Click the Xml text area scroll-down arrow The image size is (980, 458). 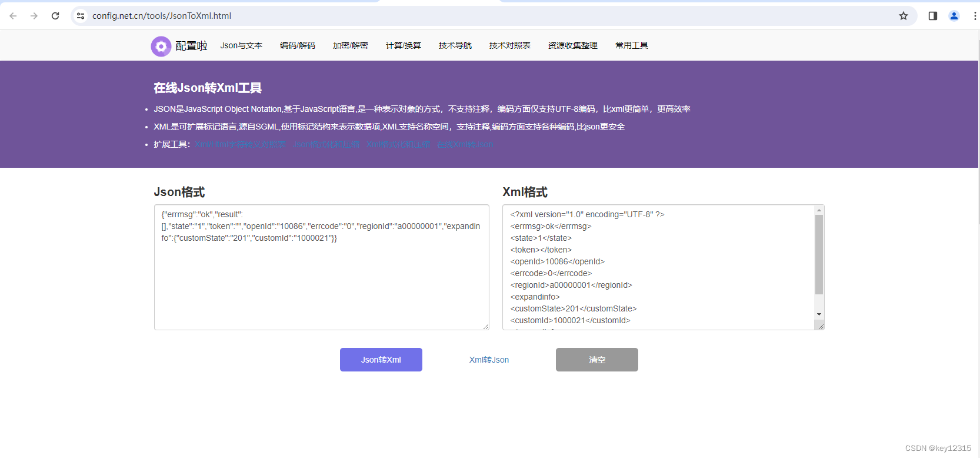[819, 314]
